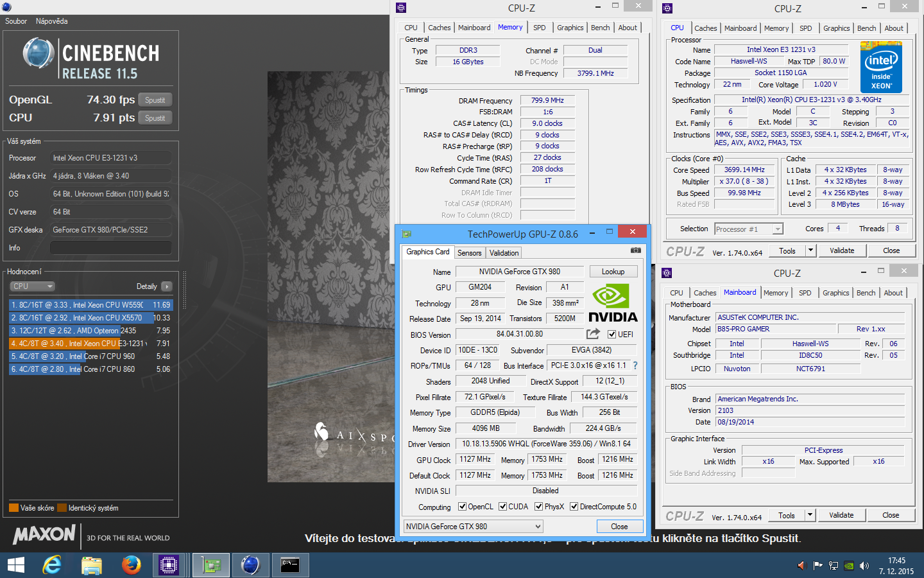
Task: Click the Lookup button in GPU-Z
Action: 613,272
